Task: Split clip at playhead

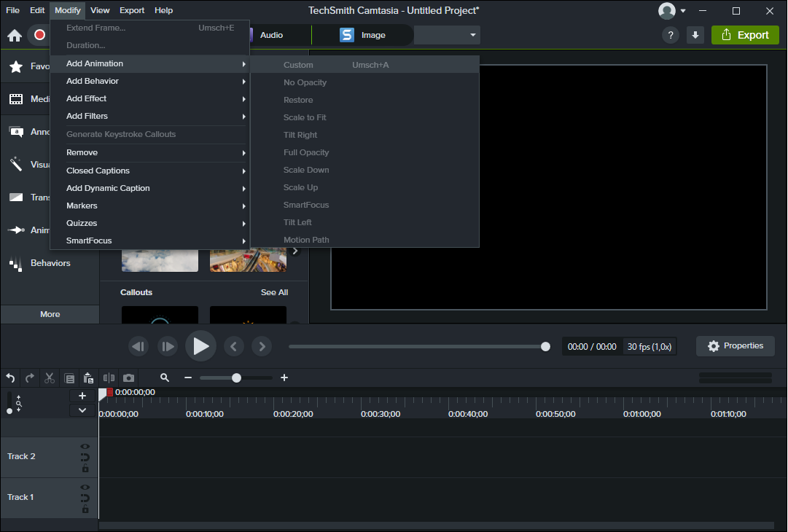Action: pos(109,378)
